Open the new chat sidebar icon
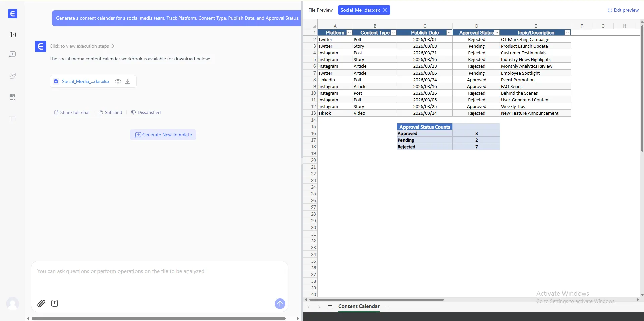644x321 pixels. pyautogui.click(x=13, y=54)
